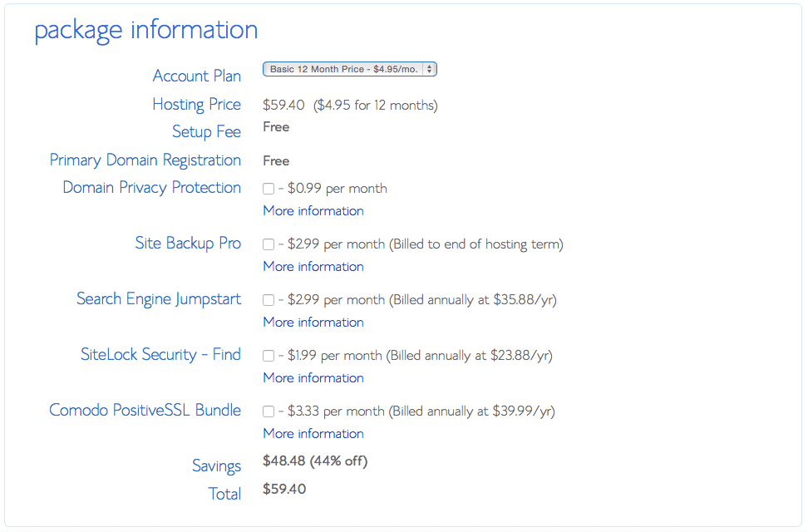The image size is (808, 532).
Task: Check the Site Backup Pro add-on
Action: coord(268,244)
